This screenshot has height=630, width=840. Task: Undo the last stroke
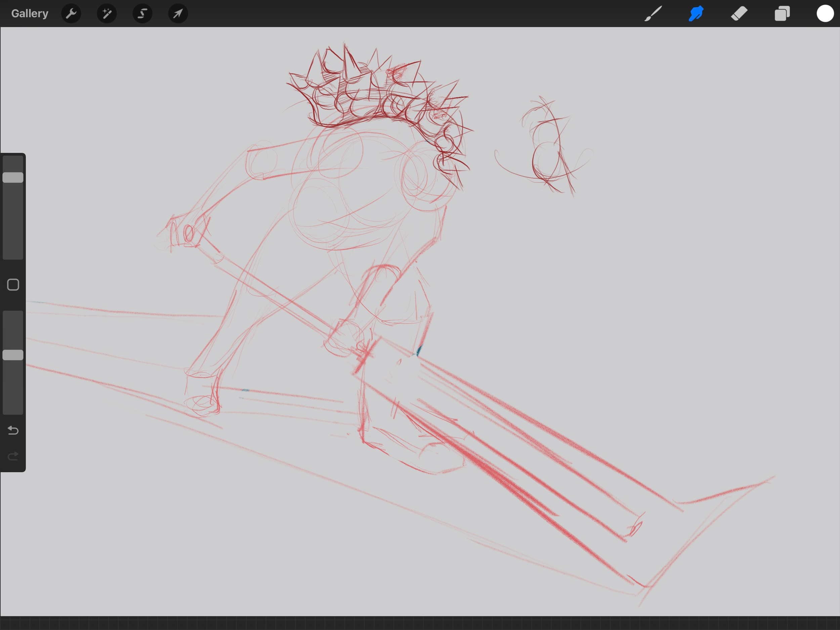13,430
